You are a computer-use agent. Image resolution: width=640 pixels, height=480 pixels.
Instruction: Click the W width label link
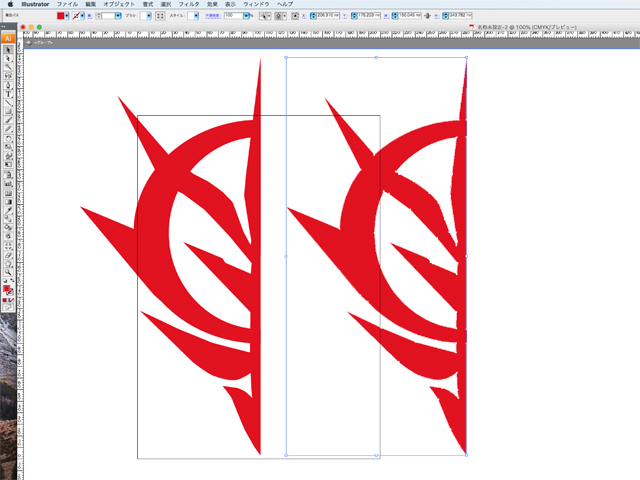click(x=386, y=16)
